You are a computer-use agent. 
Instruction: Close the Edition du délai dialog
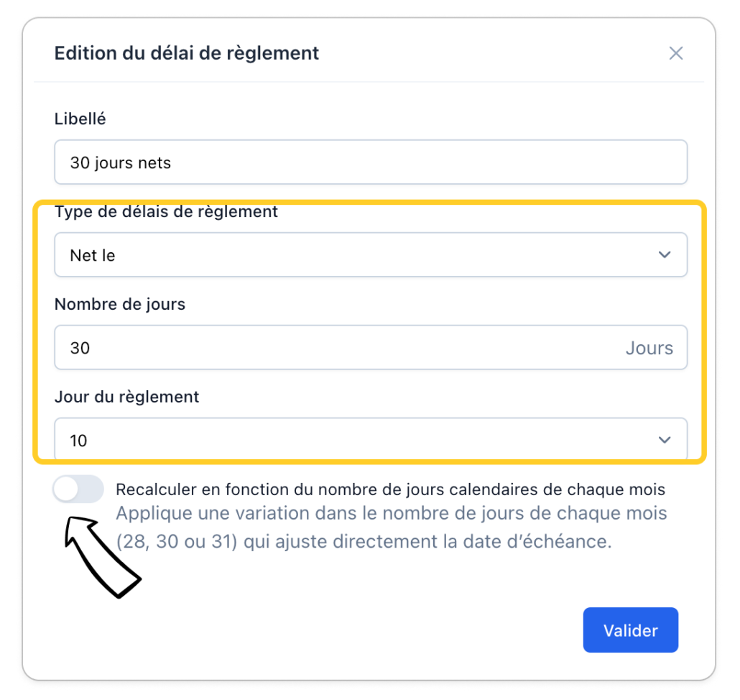[x=675, y=53]
